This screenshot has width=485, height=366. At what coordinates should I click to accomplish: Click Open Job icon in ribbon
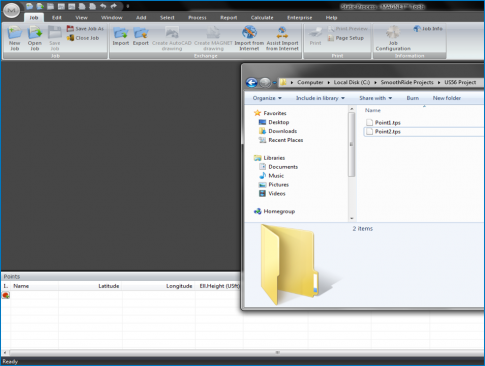[35, 33]
